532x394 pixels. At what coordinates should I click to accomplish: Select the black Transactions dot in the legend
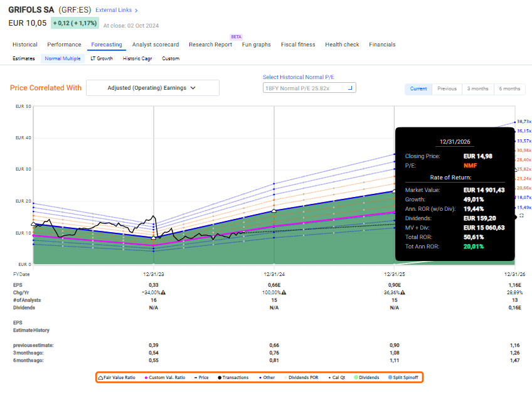219,377
